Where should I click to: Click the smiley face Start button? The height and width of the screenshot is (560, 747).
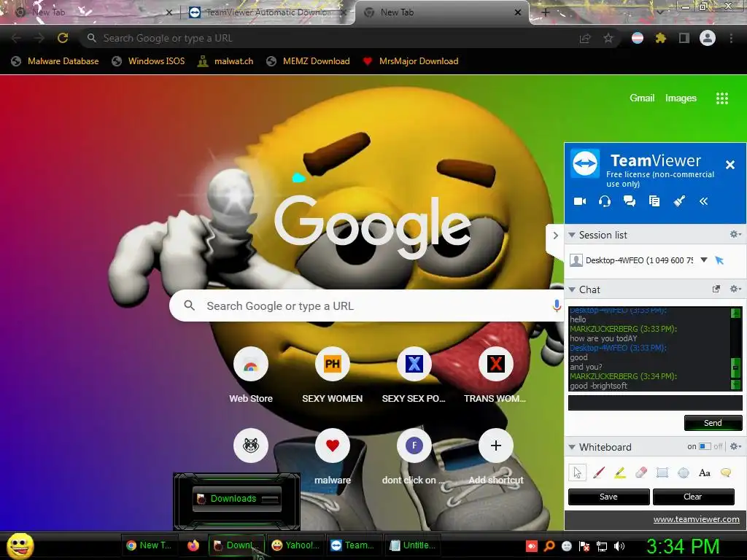coord(20,546)
